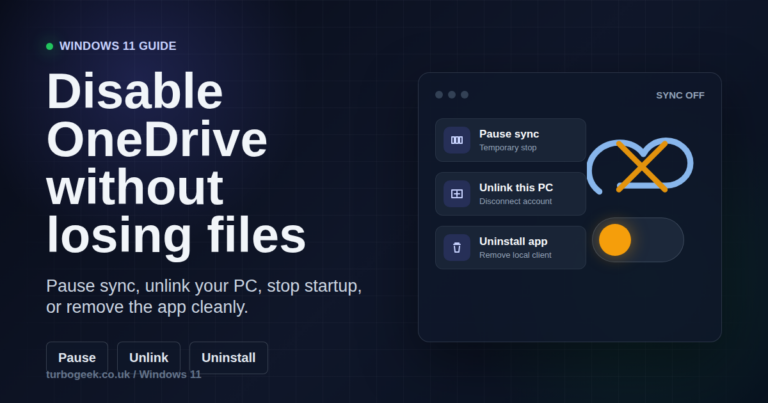Click the 'Pause sync' card title
Viewport: 768px width, 403px height.
point(509,134)
